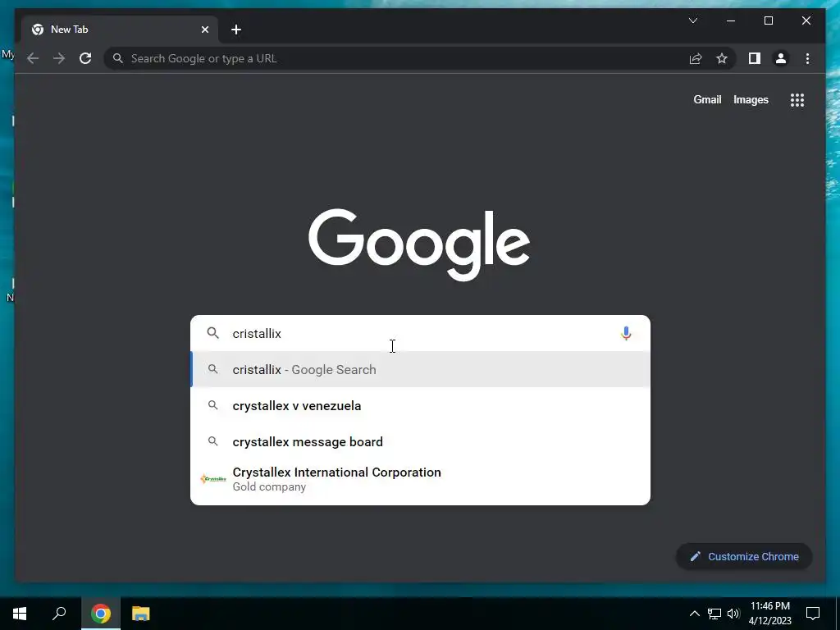The image size is (840, 630).
Task: Open the Windows Start menu
Action: [20, 614]
